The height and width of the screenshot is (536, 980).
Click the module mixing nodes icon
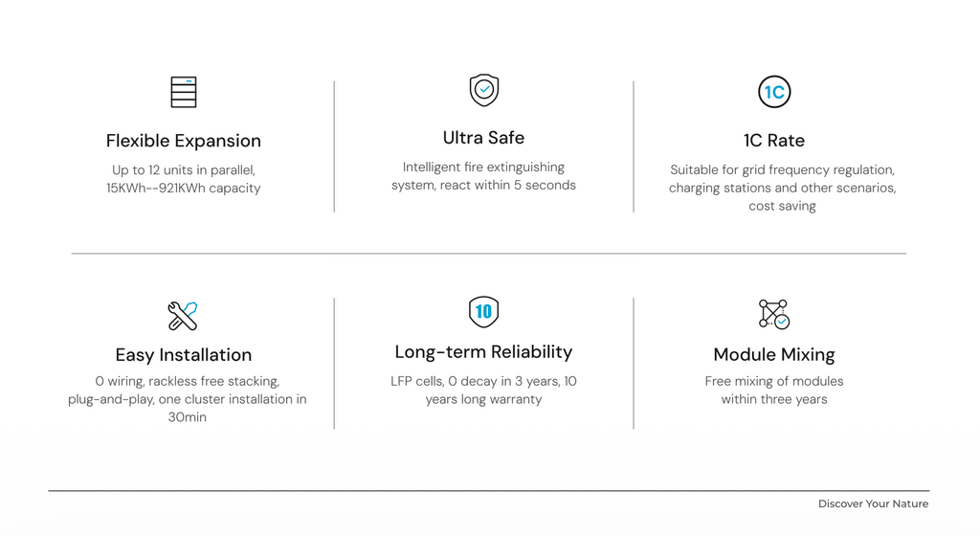click(x=773, y=314)
